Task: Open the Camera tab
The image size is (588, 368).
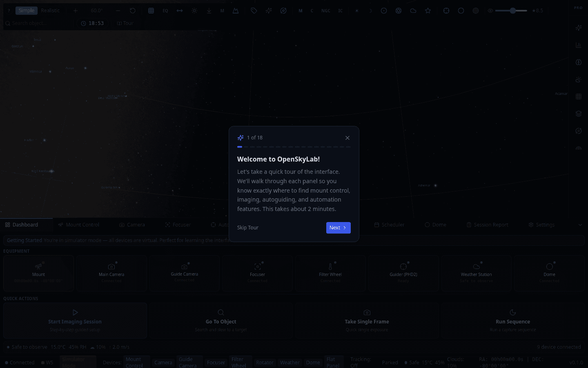Action: (x=132, y=225)
